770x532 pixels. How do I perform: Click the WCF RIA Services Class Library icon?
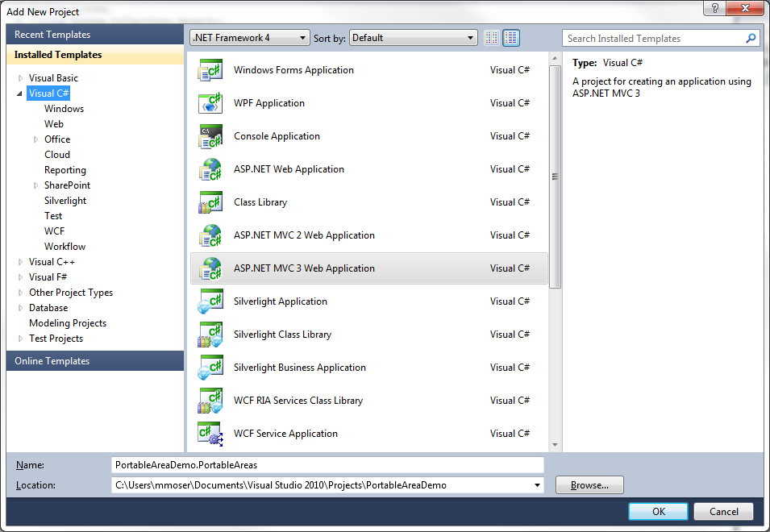click(x=210, y=401)
